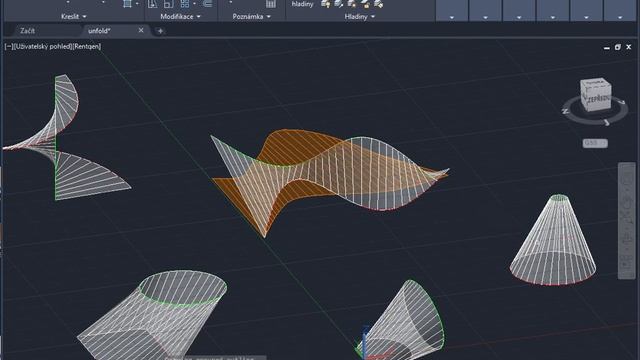Click the fifth layer tool icon in Hladiny

(378, 4)
